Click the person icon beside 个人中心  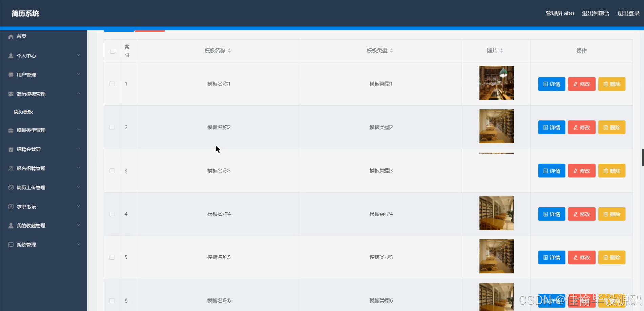pos(11,56)
